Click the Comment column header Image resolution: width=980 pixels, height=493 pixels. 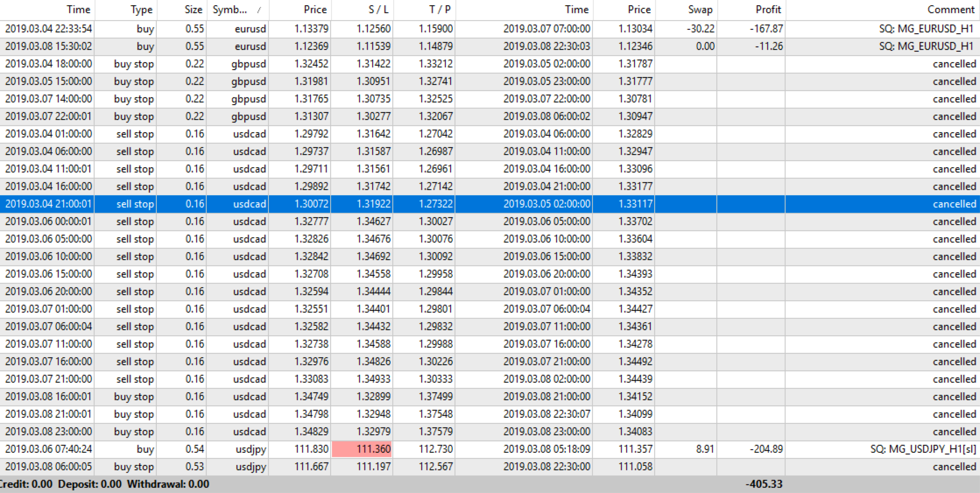click(951, 10)
